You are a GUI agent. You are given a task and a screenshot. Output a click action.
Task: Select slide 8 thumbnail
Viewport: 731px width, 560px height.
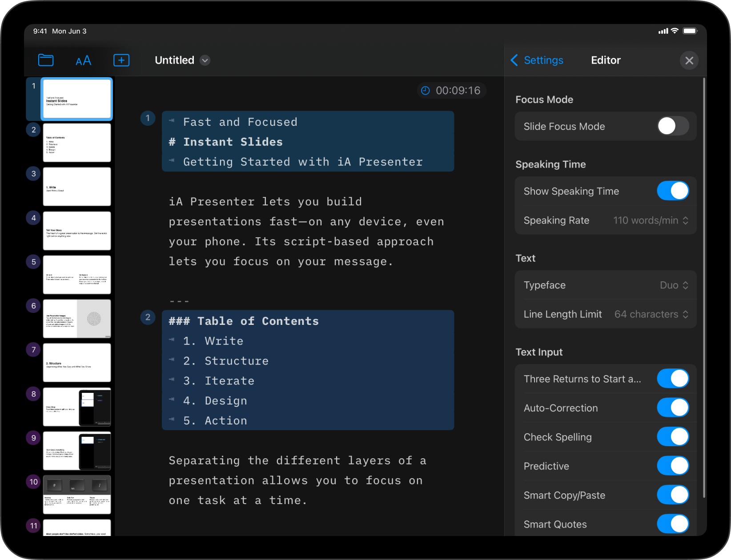(77, 407)
